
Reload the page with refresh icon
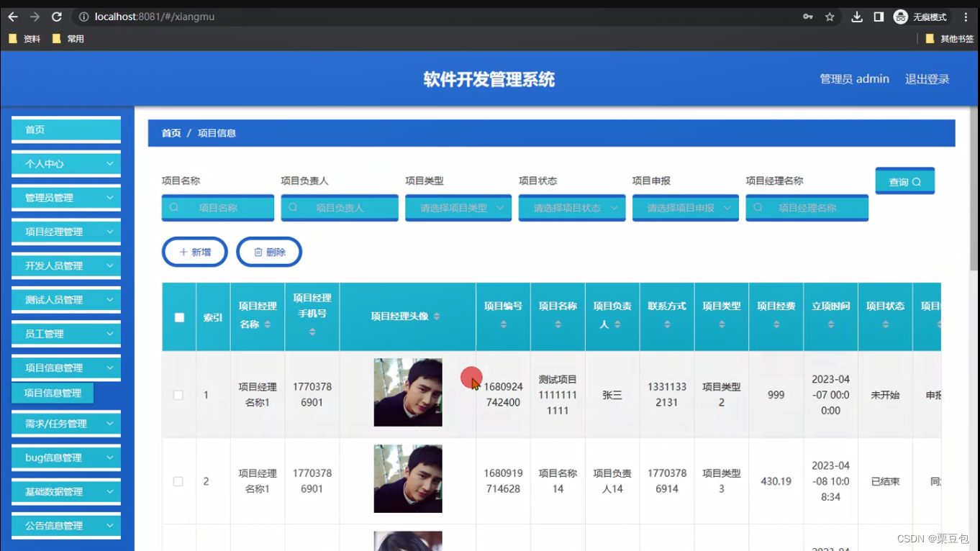click(57, 17)
